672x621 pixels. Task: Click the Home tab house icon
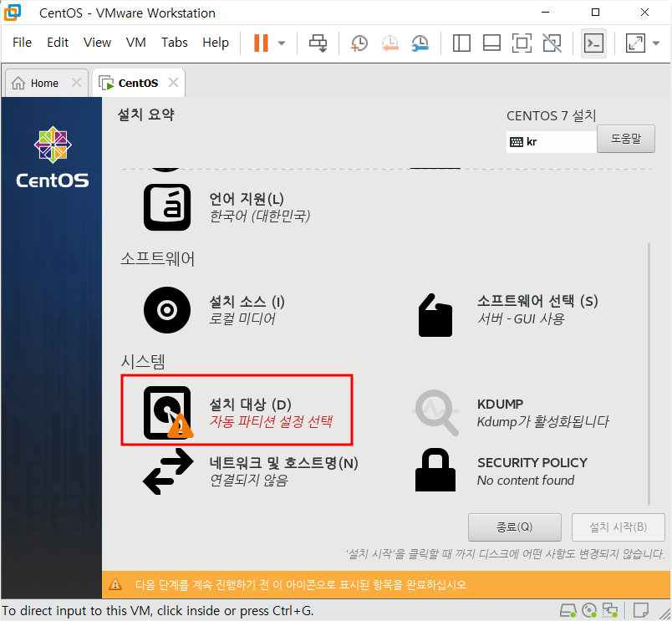18,82
